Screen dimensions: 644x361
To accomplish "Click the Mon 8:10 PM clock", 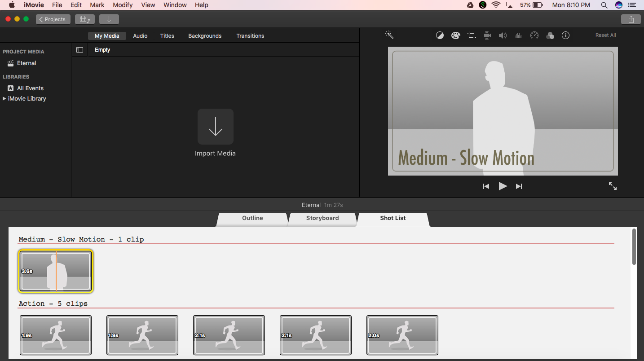I will click(571, 5).
